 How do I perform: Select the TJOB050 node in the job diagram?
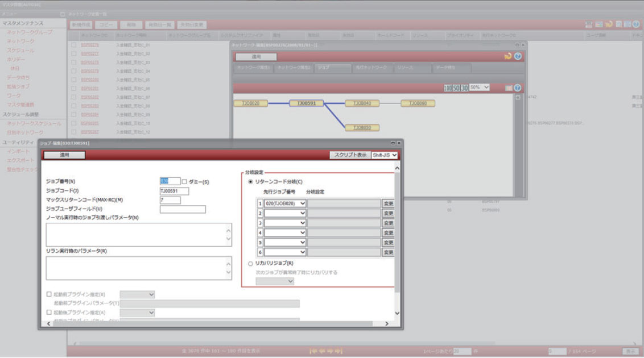pos(362,127)
